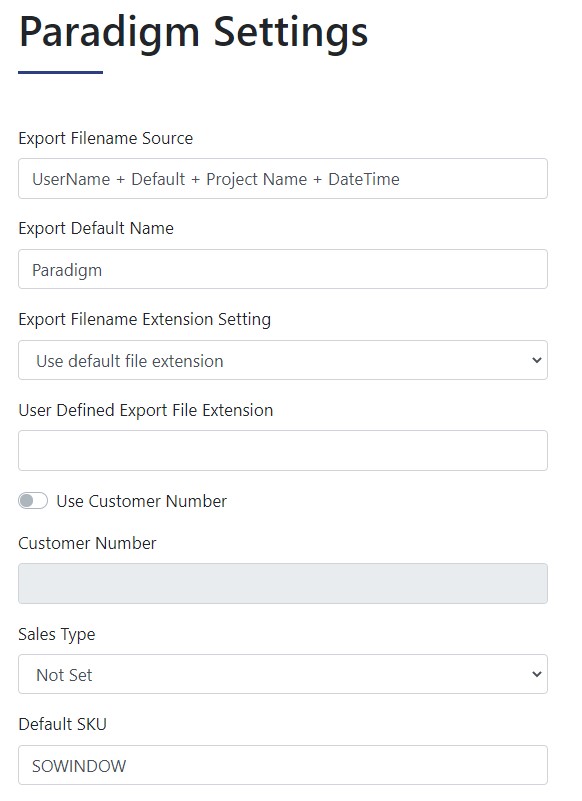
Task: Click the 'Export Default Name' label
Action: (x=96, y=228)
